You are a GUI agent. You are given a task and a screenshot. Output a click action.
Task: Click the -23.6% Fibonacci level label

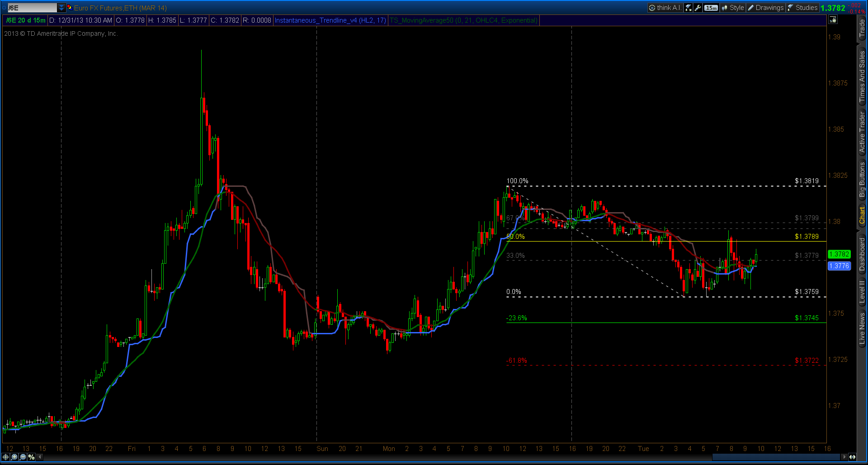tap(517, 318)
